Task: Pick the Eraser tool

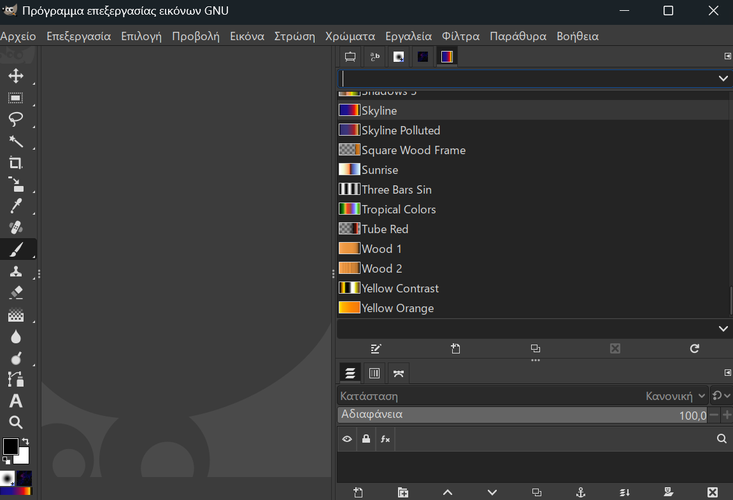Action: pos(16,293)
